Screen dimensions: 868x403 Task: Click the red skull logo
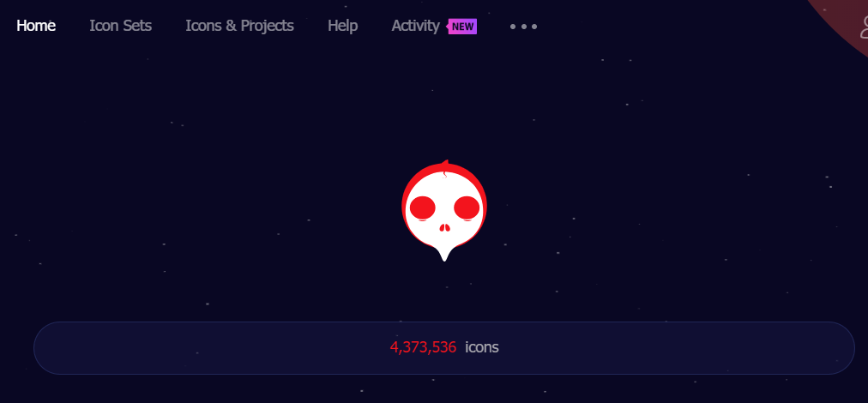coord(444,210)
